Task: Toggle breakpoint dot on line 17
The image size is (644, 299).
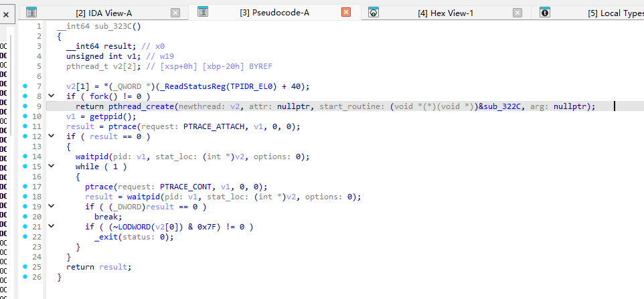Action: coord(25,187)
